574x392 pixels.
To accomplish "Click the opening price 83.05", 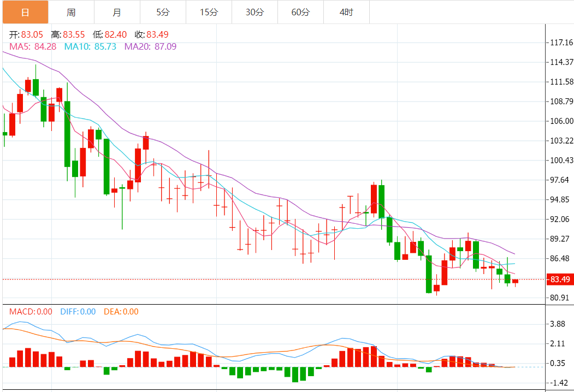I will coord(32,35).
